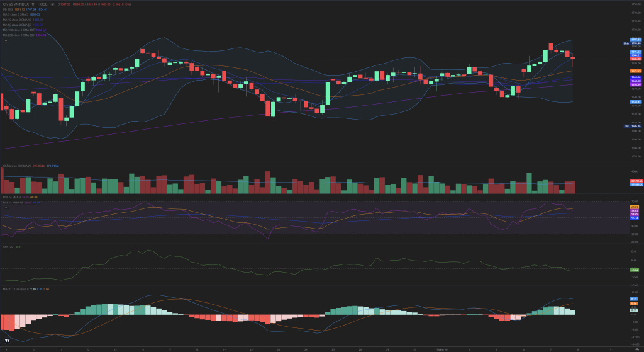
Task: Click the Đỉnh high price label
Action: pos(626,43)
